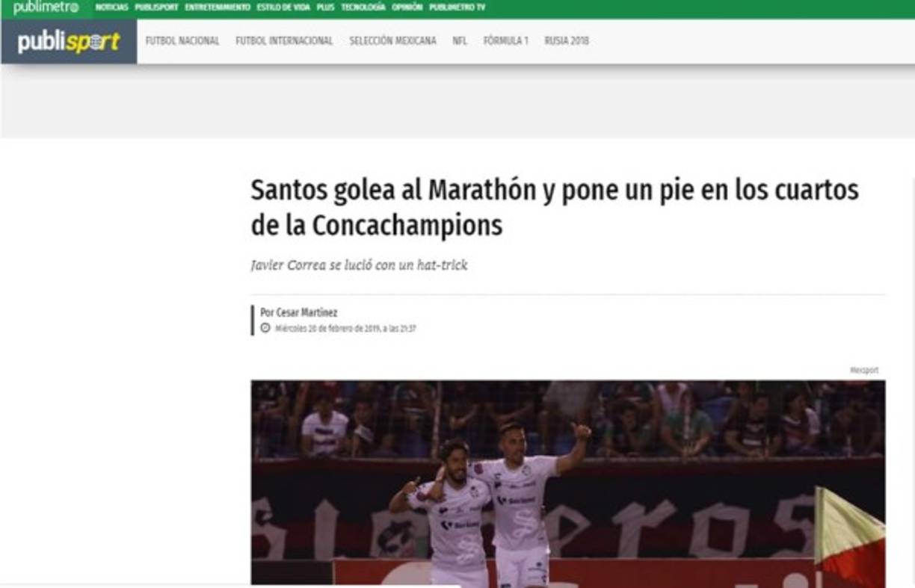
Task: Go to PUBLIMETRO TV
Action: (455, 7)
